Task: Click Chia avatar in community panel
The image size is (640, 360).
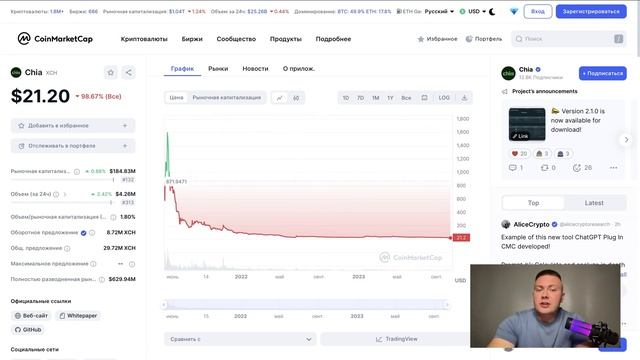Action: (x=508, y=73)
